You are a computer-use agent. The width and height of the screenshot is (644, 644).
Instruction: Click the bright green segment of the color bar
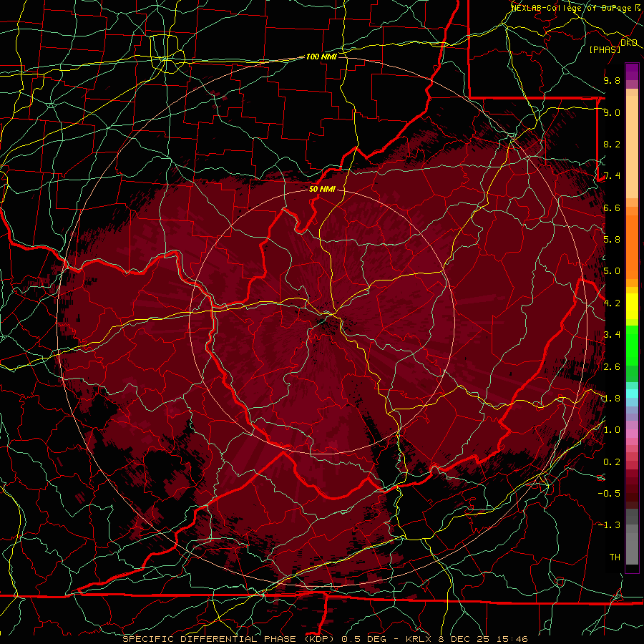632,346
